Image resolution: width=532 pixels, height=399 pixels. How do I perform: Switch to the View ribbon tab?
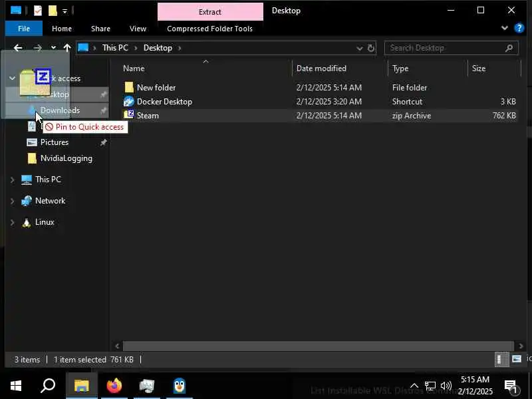pos(138,29)
